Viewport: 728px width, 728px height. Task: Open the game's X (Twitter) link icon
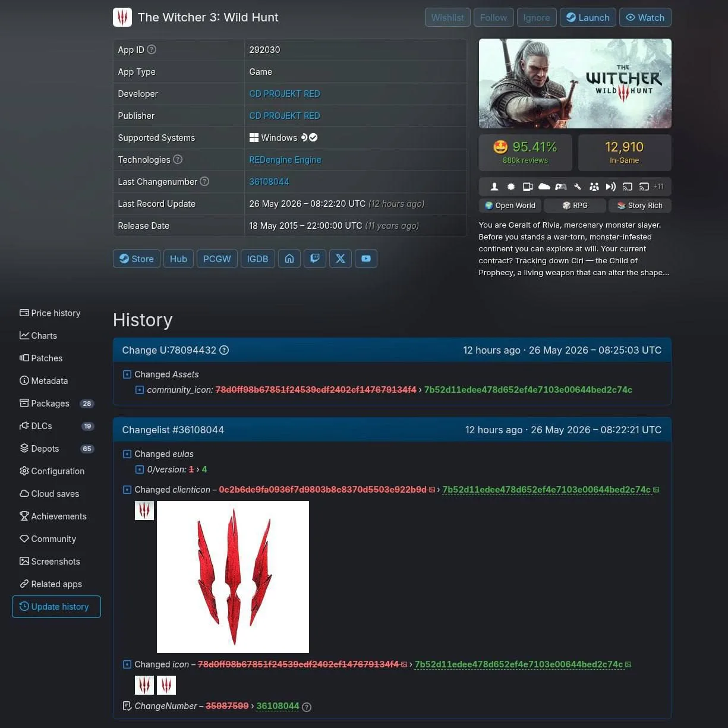[x=341, y=259]
